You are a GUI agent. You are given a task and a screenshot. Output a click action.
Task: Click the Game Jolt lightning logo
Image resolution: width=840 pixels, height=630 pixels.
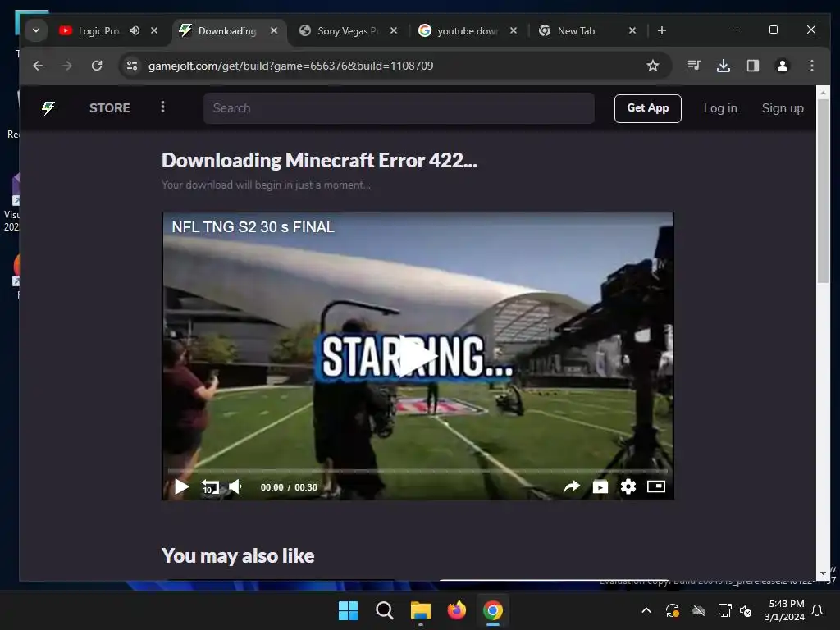click(48, 108)
